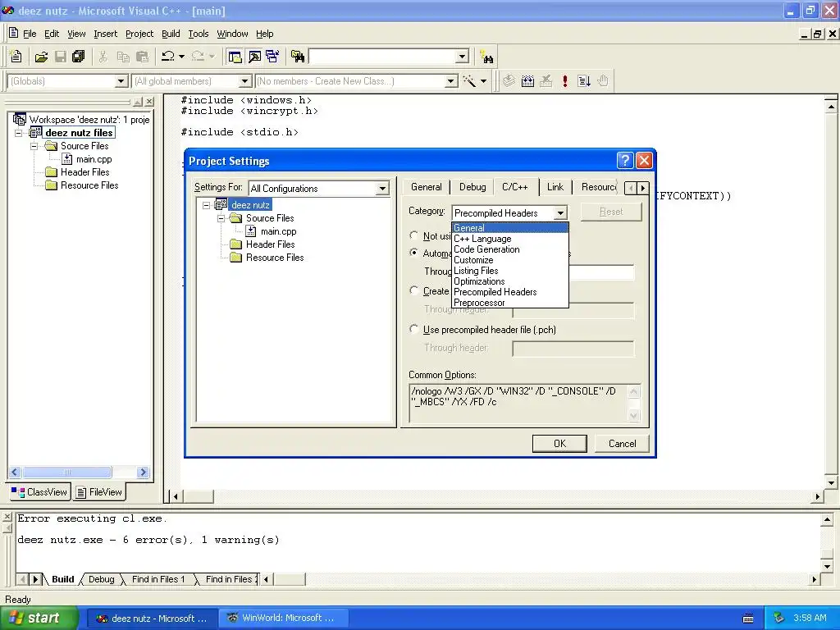Choose Listing Files from the Category list
Image resolution: width=840 pixels, height=630 pixels.
point(510,271)
